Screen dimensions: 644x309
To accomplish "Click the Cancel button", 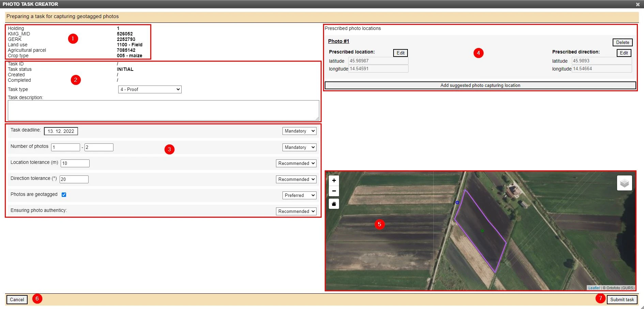I will pos(17,299).
